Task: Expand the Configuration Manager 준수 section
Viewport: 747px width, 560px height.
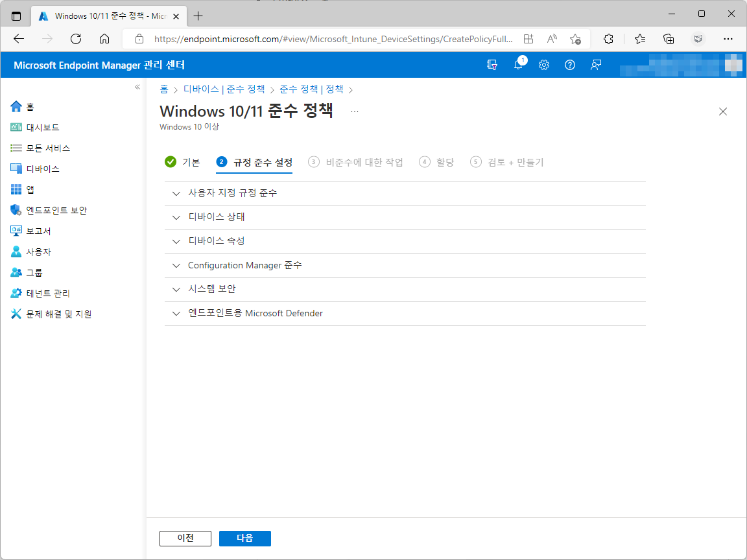Action: point(405,266)
